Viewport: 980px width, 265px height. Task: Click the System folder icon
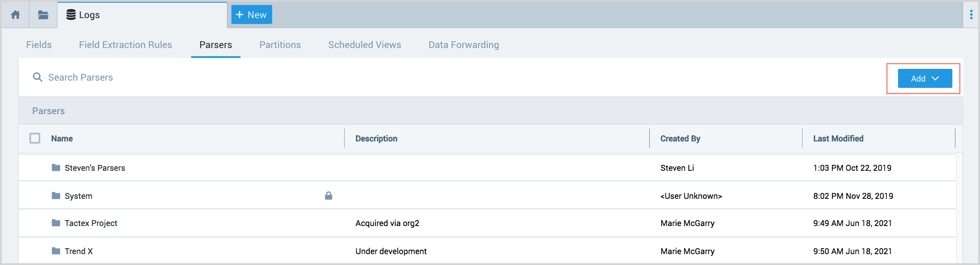(x=56, y=196)
